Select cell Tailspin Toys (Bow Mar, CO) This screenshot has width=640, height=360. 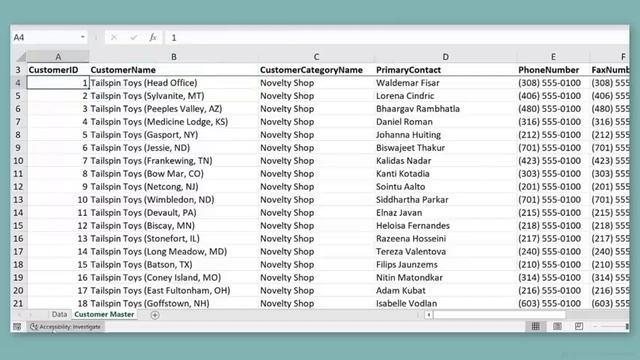173,174
